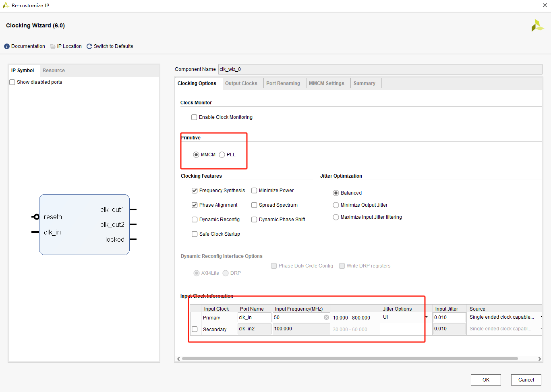Click the Xilinx logo in the top right
Image resolution: width=551 pixels, height=392 pixels.
pyautogui.click(x=537, y=26)
